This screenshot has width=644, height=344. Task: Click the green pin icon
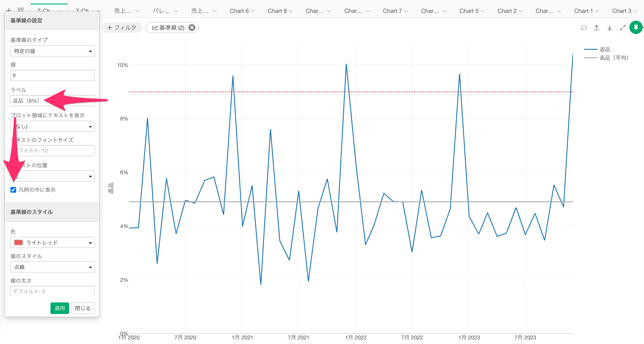[636, 27]
